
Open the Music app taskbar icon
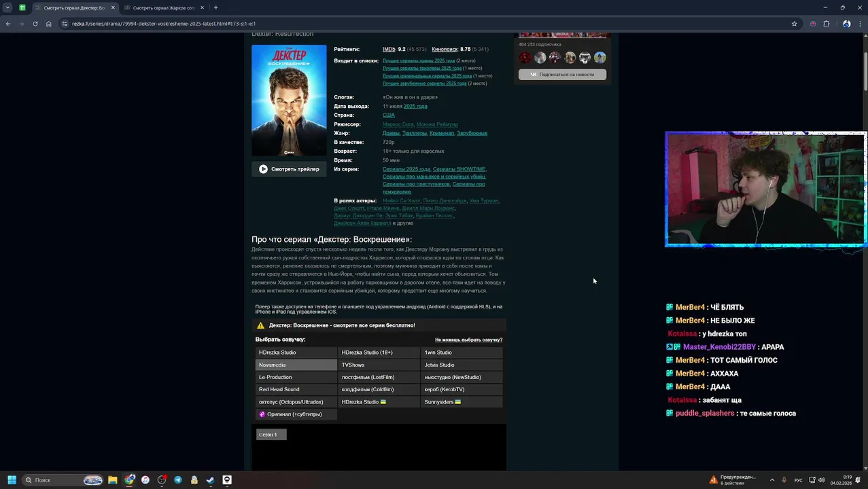coord(145,480)
